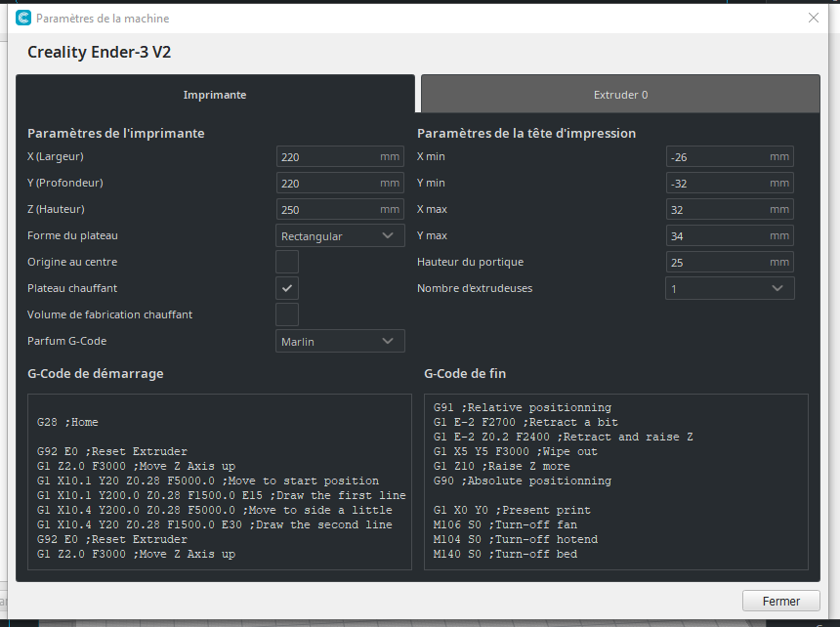Click the 'Move to side a little' line
The image size is (840, 627).
tap(214, 510)
